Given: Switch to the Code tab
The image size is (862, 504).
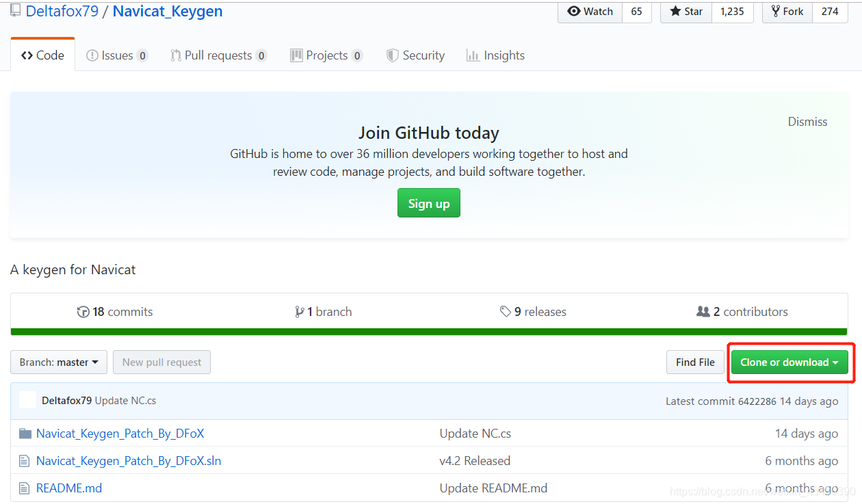Looking at the screenshot, I should click(42, 55).
